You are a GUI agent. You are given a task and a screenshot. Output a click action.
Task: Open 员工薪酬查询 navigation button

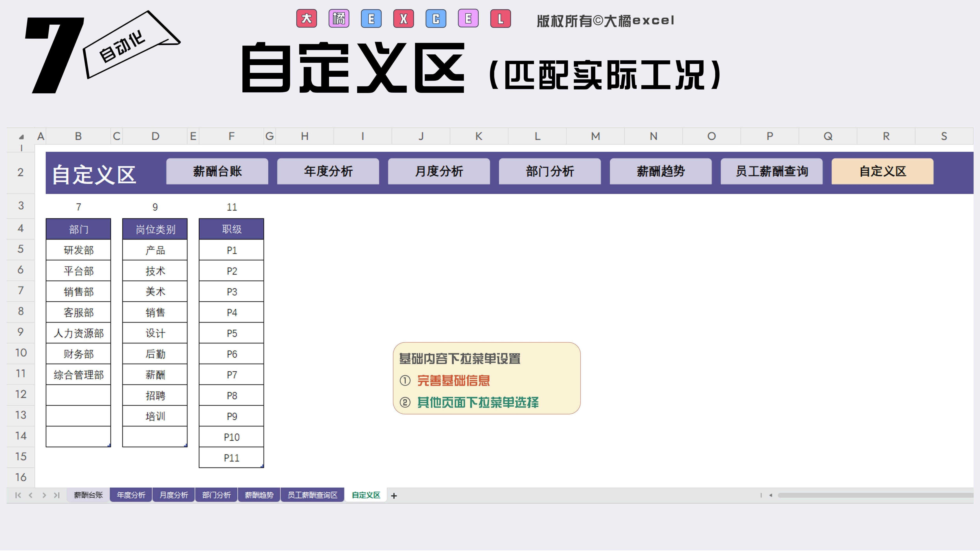tap(772, 171)
